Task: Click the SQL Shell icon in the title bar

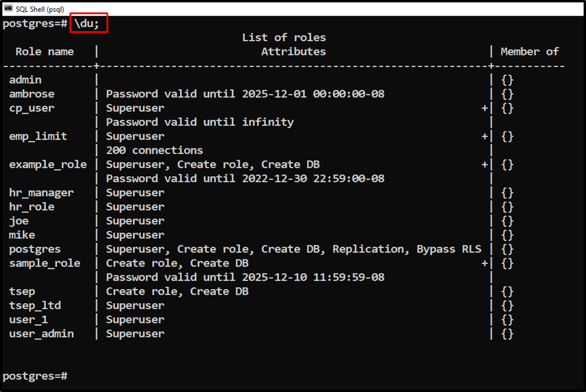Action: [7, 8]
